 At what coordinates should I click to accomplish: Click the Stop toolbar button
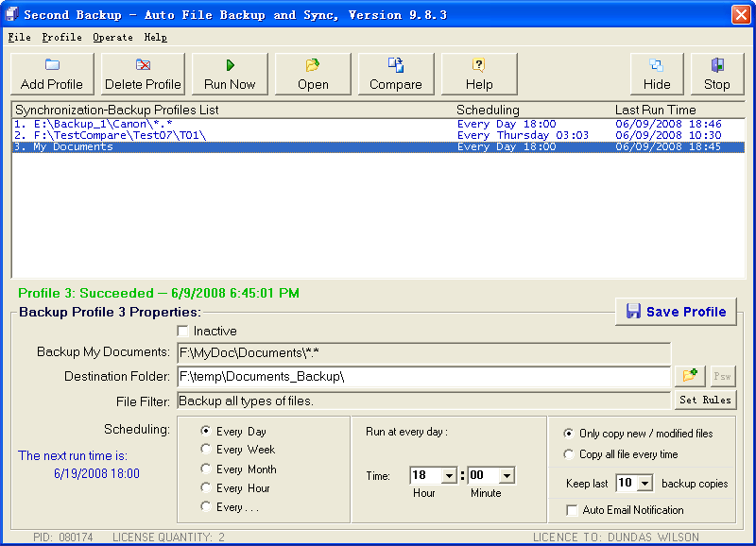pyautogui.click(x=717, y=74)
